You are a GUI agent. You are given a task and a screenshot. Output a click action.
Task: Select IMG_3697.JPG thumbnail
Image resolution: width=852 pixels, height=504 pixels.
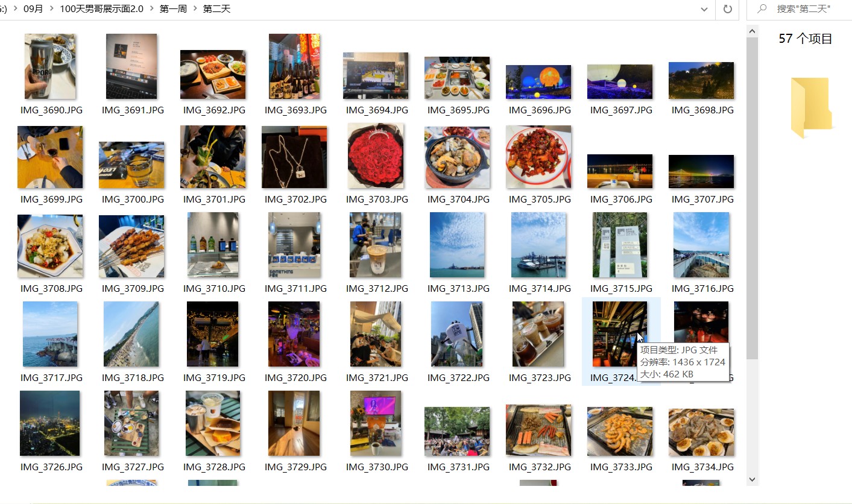point(620,81)
